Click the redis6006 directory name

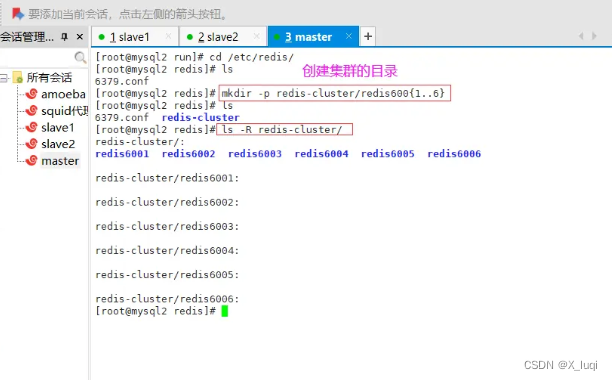[454, 154]
